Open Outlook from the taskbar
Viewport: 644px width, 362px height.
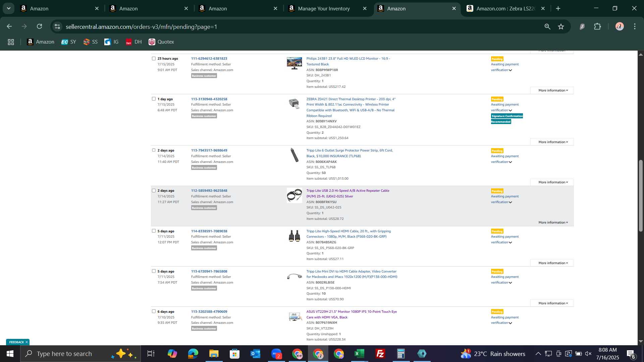(x=255, y=354)
